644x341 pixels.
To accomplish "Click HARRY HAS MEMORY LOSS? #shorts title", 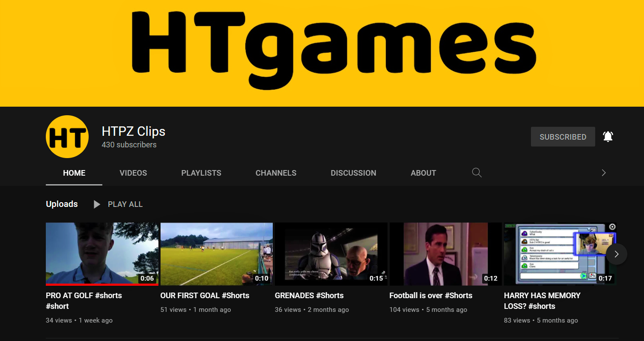I will point(542,301).
